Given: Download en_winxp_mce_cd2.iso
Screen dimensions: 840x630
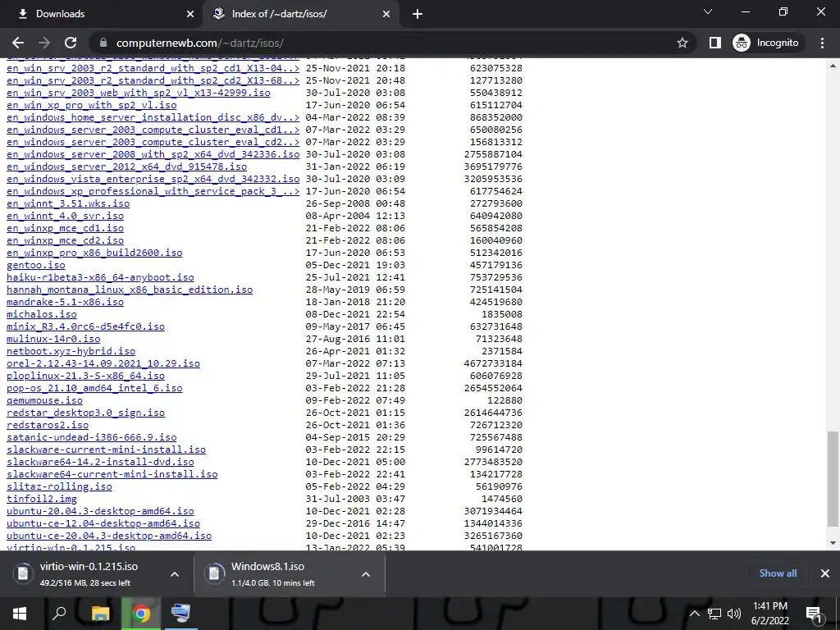Looking at the screenshot, I should pyautogui.click(x=65, y=240).
